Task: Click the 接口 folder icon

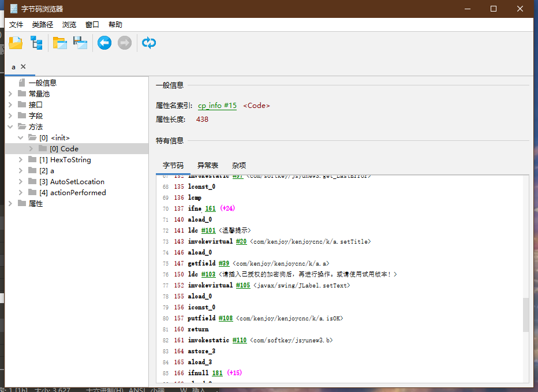Action: 22,104
